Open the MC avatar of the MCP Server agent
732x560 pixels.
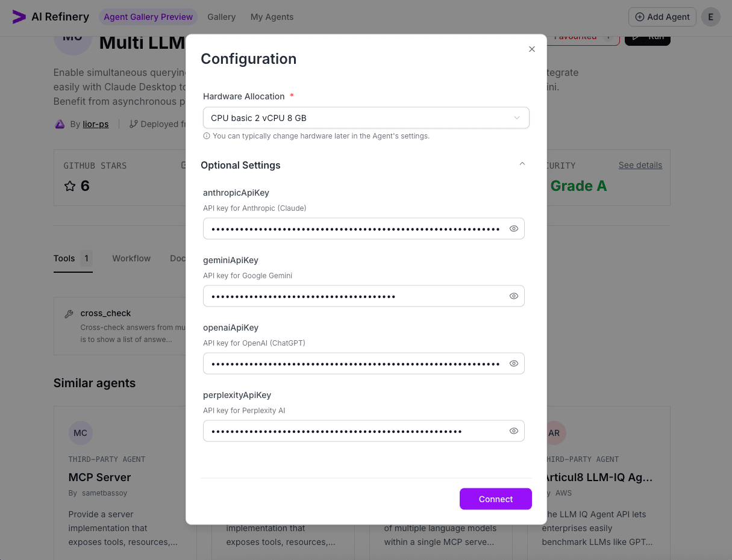[80, 433]
